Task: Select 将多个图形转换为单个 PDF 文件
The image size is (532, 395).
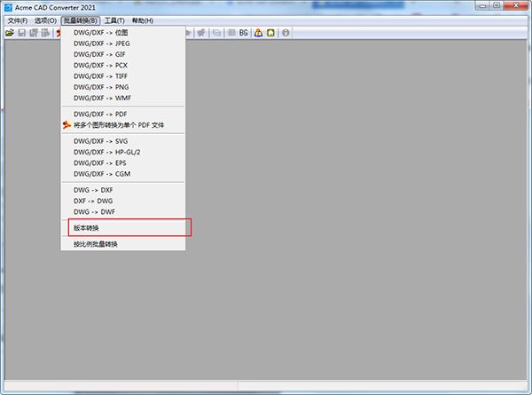Action: (x=123, y=125)
